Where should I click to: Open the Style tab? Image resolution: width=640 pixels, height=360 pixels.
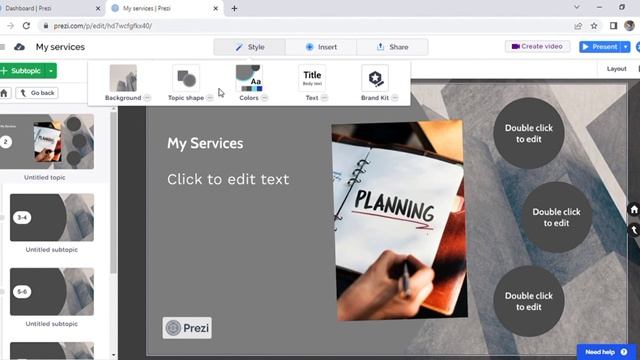click(x=250, y=47)
